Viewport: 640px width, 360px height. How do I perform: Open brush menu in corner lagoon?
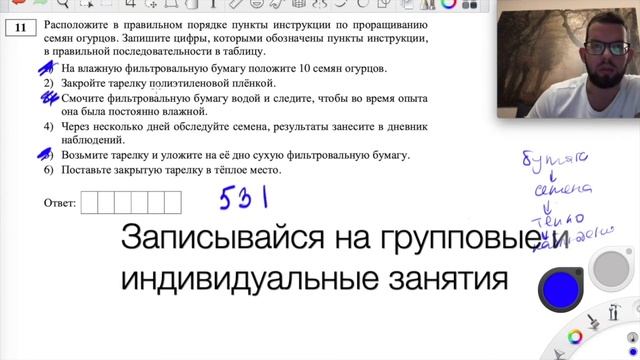pyautogui.click(x=593, y=322)
